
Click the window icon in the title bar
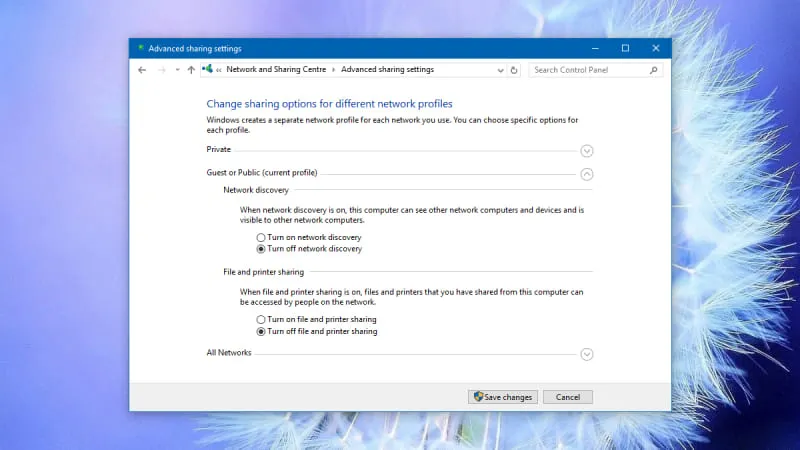140,48
